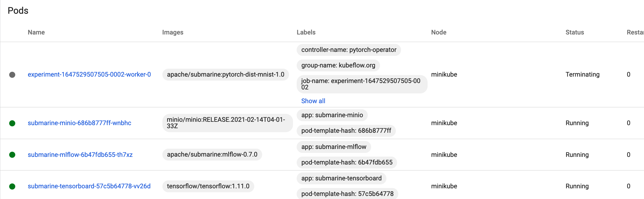The width and height of the screenshot is (644, 199).
Task: Click the Name column header
Action: (x=36, y=32)
